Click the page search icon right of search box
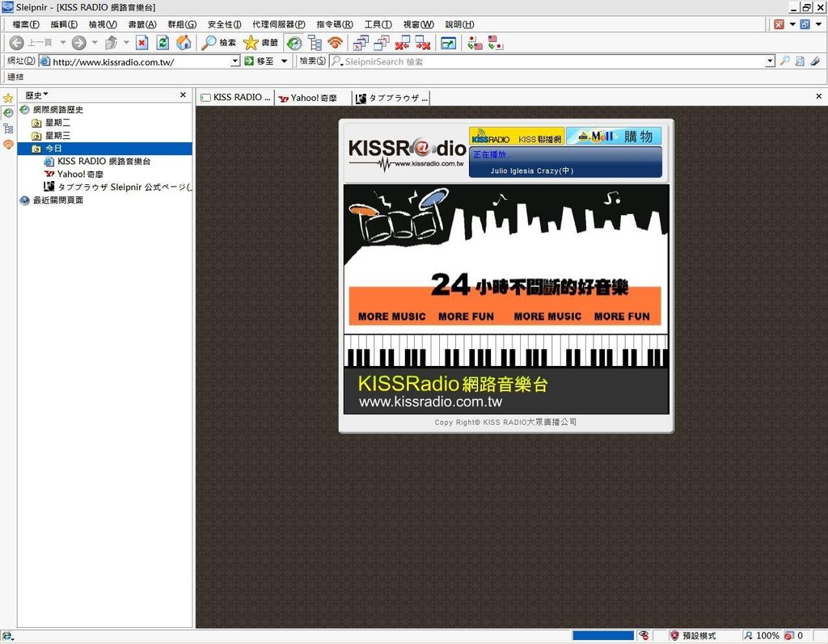This screenshot has width=828, height=644. click(800, 61)
